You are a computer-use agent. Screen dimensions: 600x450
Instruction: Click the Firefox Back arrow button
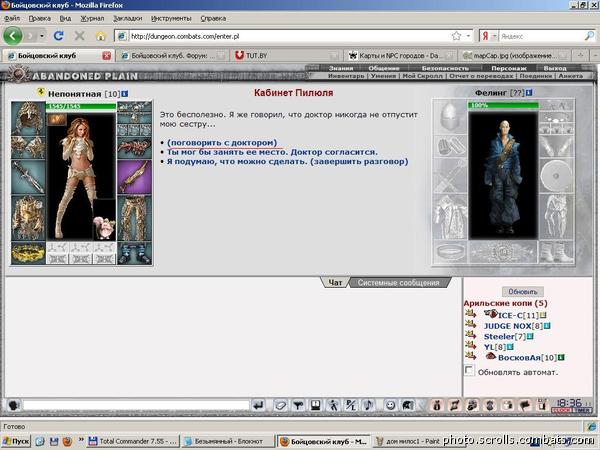[x=12, y=36]
